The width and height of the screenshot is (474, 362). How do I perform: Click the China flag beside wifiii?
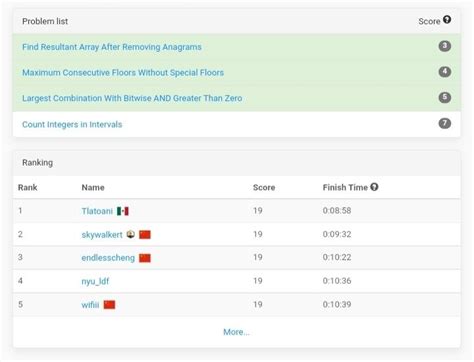coord(109,305)
